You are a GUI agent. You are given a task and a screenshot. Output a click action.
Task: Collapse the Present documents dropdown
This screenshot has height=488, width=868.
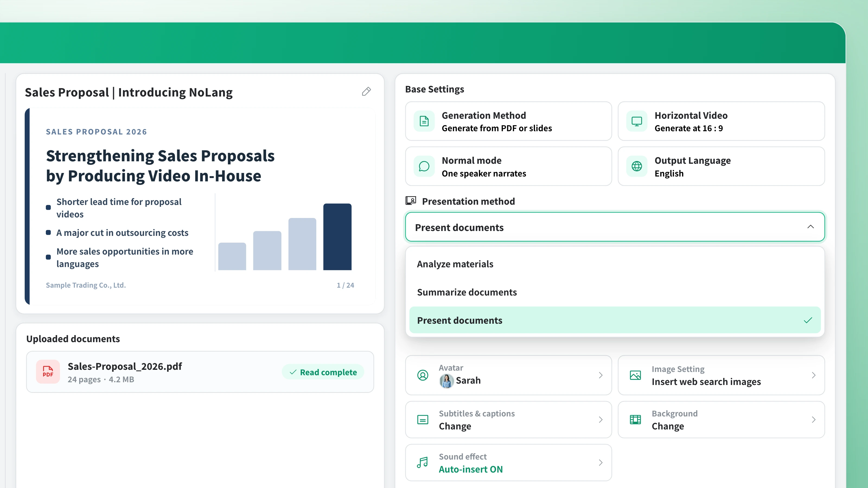[x=615, y=227]
